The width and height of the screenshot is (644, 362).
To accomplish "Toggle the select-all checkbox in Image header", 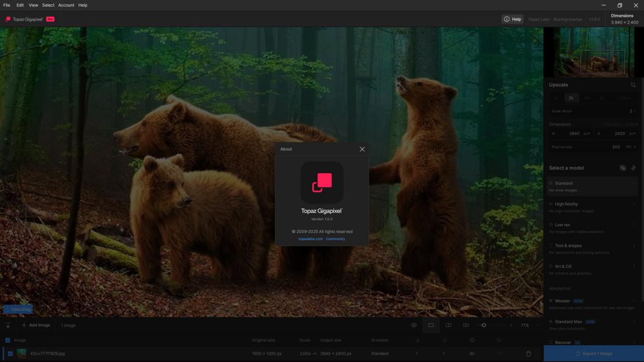I will (8, 340).
